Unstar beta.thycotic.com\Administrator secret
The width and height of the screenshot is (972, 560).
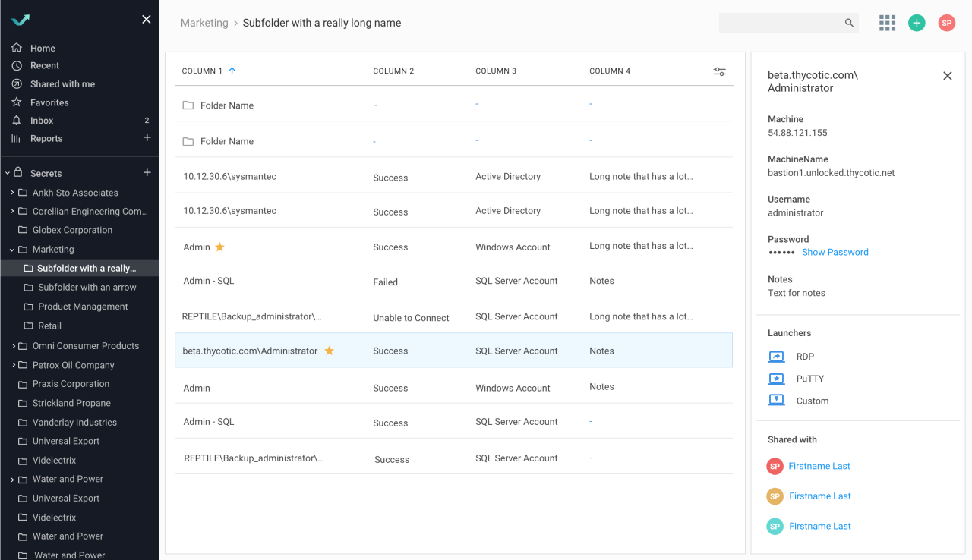[x=329, y=351]
